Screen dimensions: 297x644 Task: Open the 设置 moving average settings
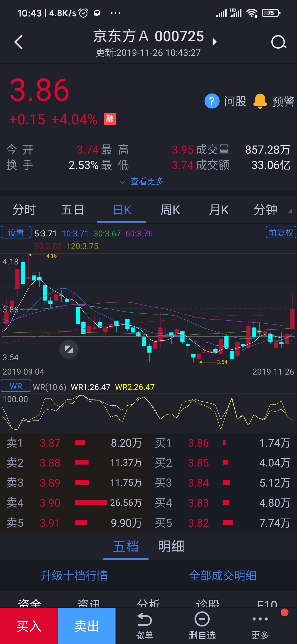(16, 233)
